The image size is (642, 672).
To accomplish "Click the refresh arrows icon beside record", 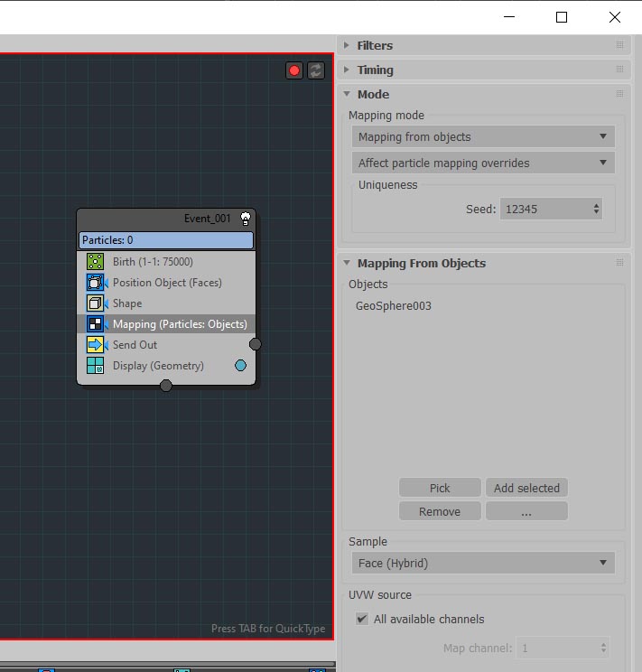I will [316, 70].
